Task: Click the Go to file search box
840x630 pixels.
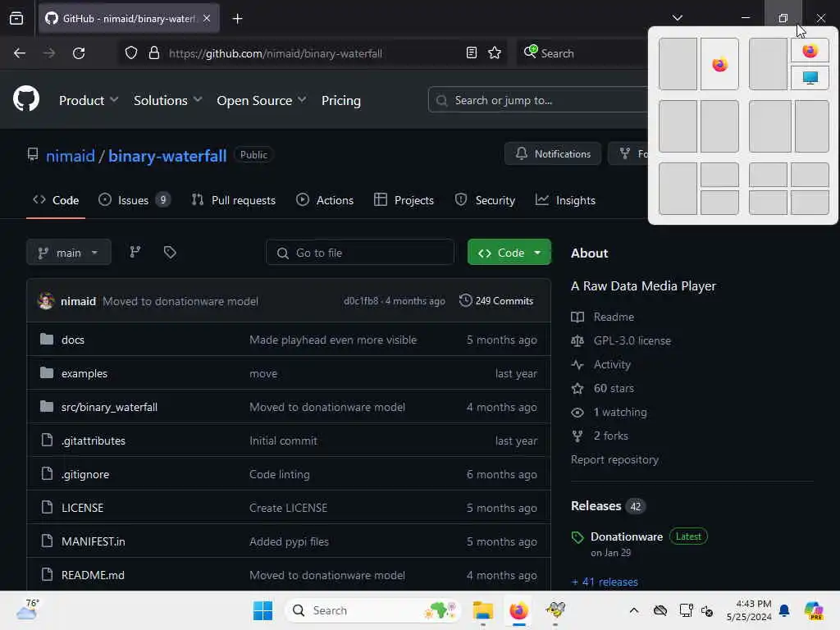Action: [x=360, y=252]
